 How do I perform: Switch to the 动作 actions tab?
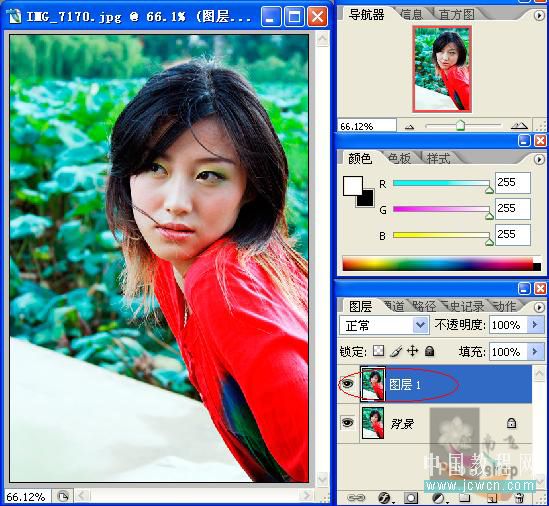[x=505, y=306]
